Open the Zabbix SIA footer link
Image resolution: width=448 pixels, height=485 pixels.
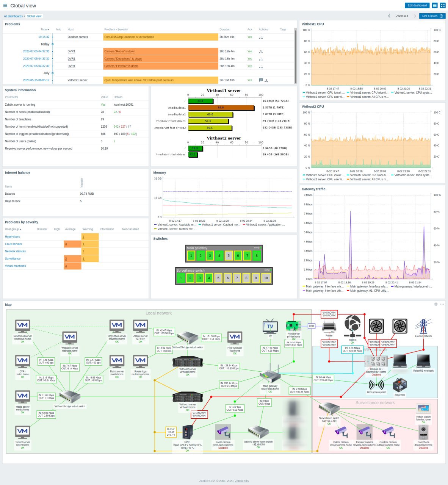click(x=242, y=481)
